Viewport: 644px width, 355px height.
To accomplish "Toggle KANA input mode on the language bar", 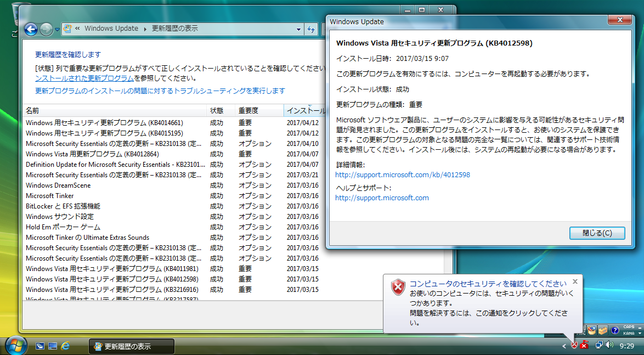I will click(x=629, y=333).
